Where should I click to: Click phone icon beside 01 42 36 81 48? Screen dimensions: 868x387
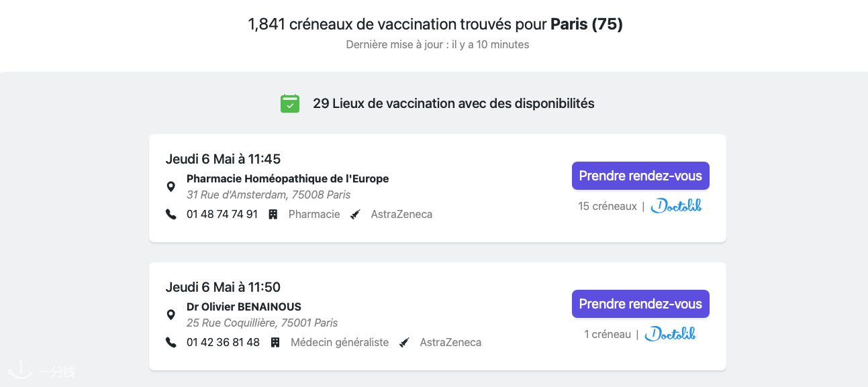171,343
